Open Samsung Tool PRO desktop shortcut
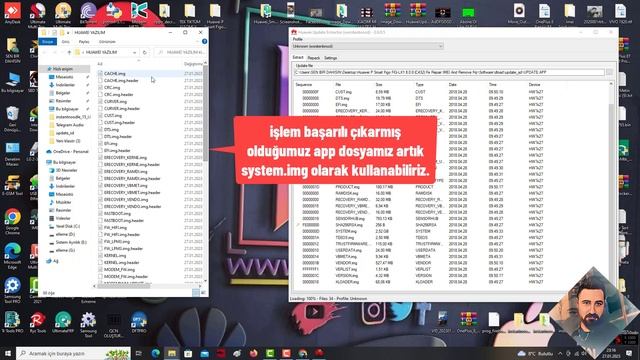 (x=12, y=290)
